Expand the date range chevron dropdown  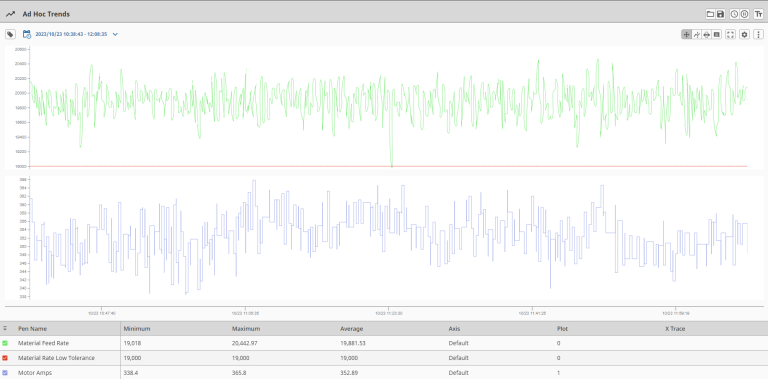pos(115,34)
